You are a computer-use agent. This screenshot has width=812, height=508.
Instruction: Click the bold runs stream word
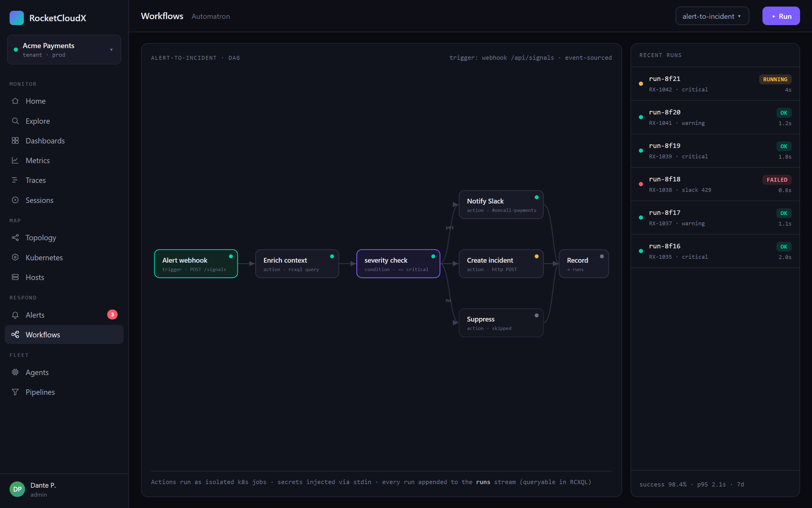483,482
